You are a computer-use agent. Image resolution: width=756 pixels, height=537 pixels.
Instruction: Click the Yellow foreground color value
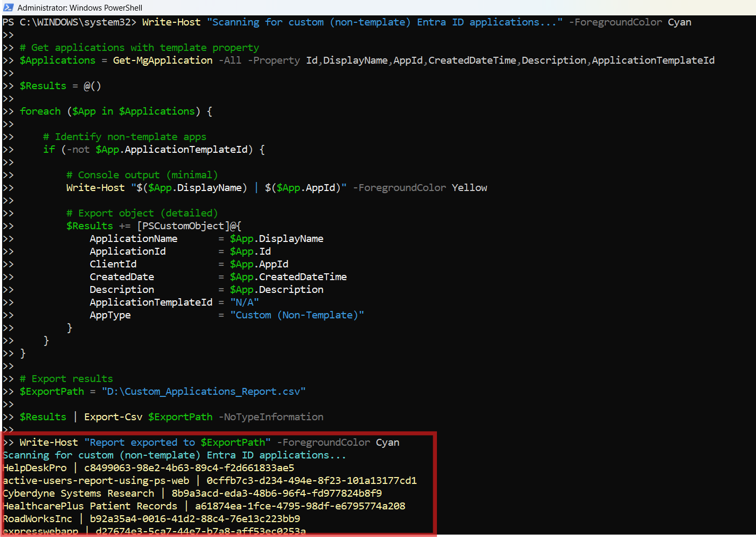click(x=469, y=188)
